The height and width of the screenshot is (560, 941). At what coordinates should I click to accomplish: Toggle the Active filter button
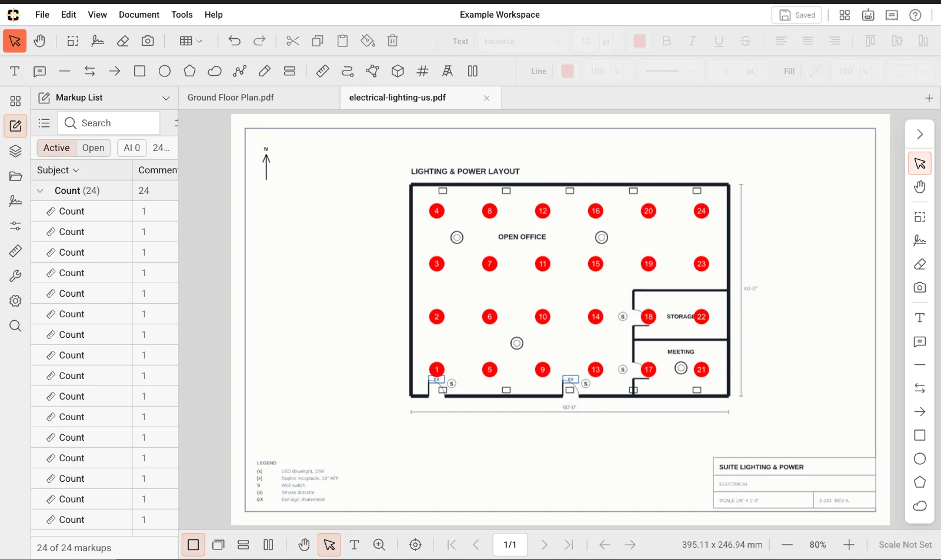click(x=56, y=148)
